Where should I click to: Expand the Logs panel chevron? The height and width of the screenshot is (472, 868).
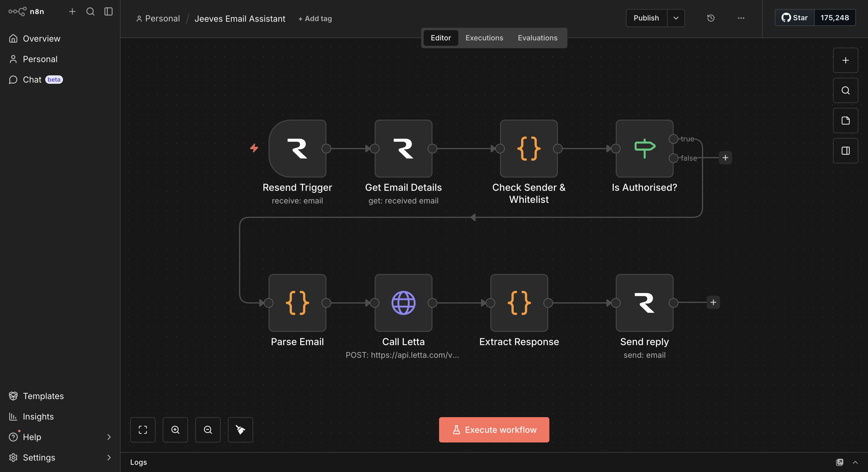click(x=855, y=462)
